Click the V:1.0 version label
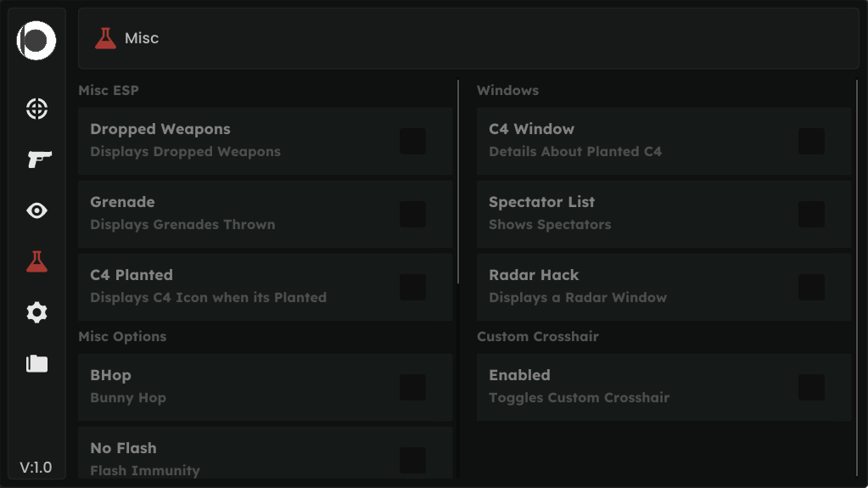Screen dimensions: 868x488 [x=36, y=468]
